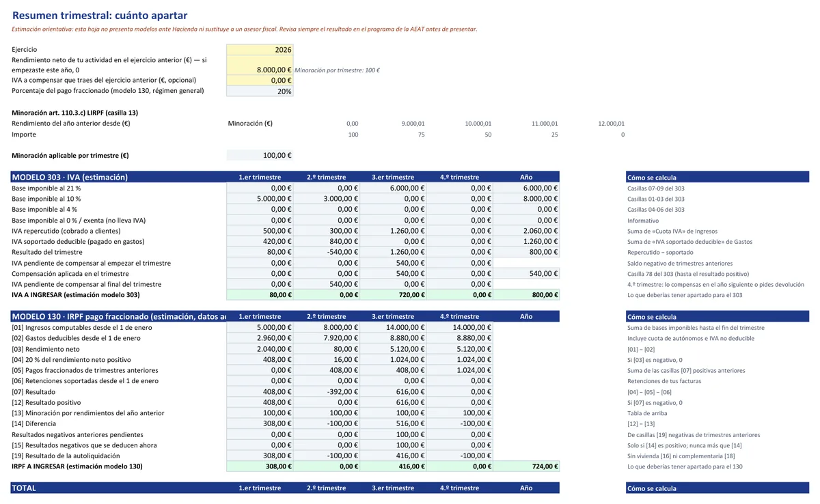Select the IVA a compensar ejercicio anterior value cell
The height and width of the screenshot is (504, 820).
(260, 81)
